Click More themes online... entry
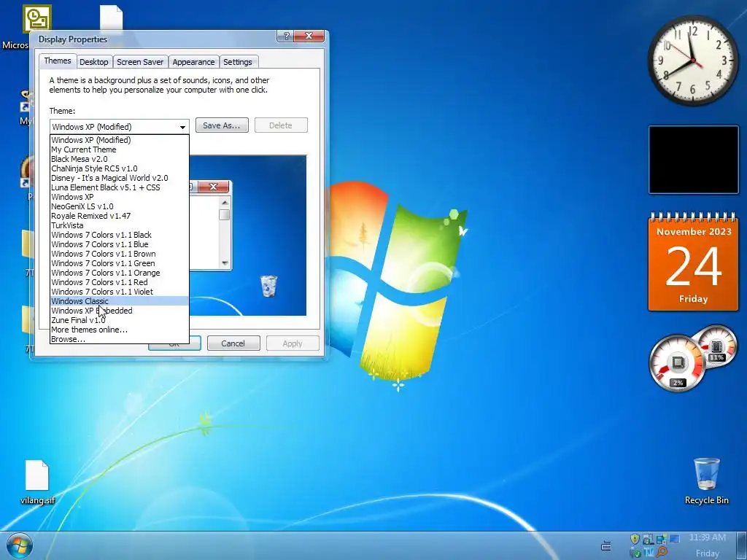This screenshot has height=560, width=747. (120, 330)
